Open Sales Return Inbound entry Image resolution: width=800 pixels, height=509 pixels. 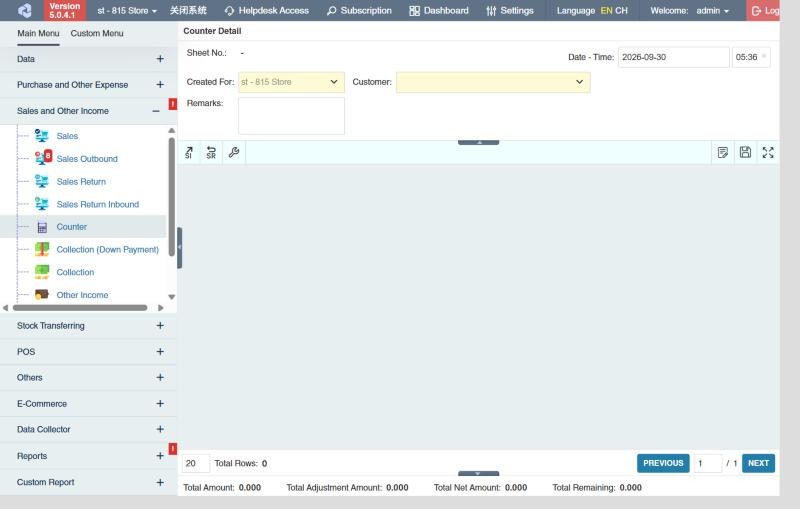[x=97, y=204]
